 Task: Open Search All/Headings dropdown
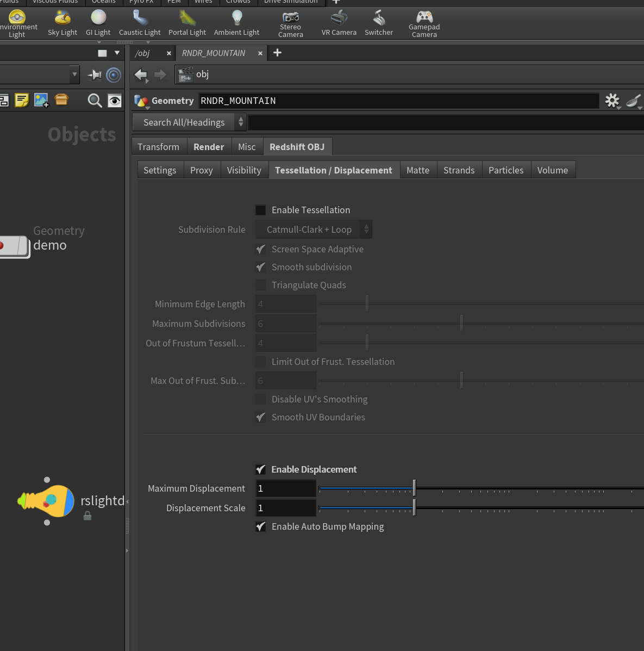189,122
